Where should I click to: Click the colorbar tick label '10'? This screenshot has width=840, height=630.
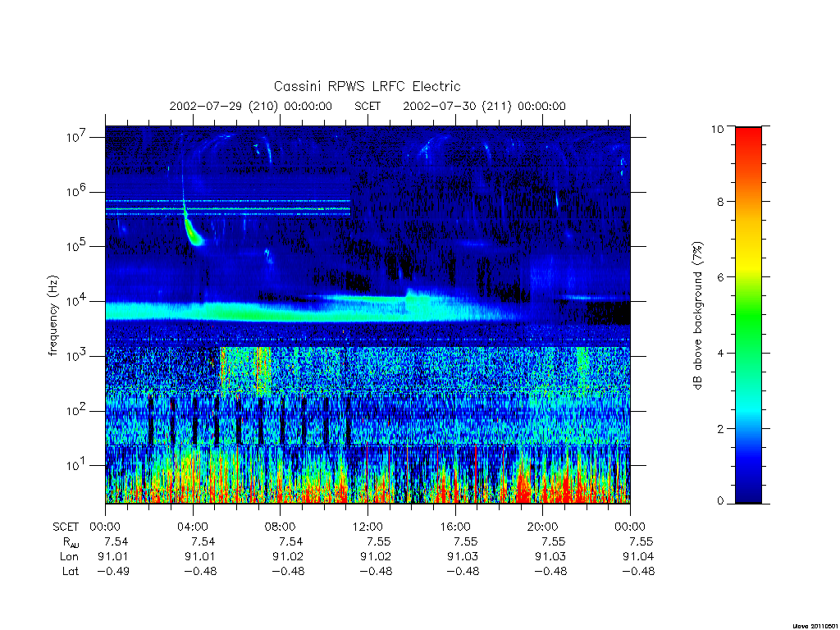point(717,129)
